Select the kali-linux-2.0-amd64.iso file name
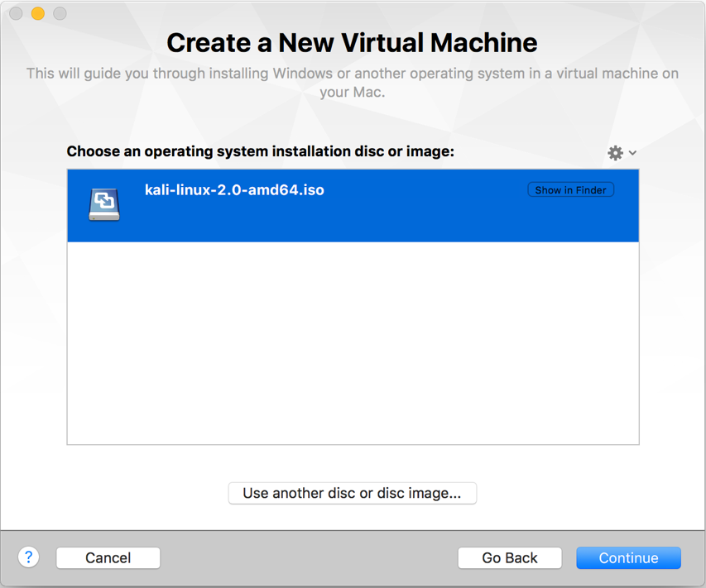 234,190
